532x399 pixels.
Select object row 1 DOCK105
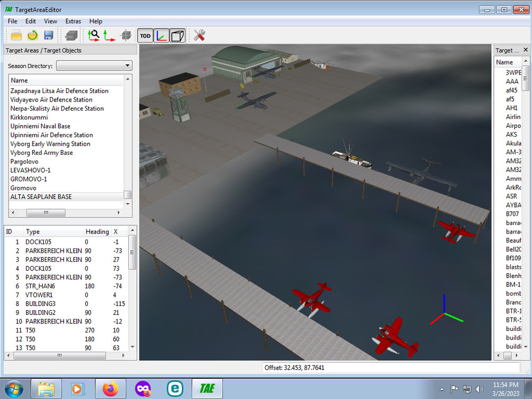pos(66,242)
